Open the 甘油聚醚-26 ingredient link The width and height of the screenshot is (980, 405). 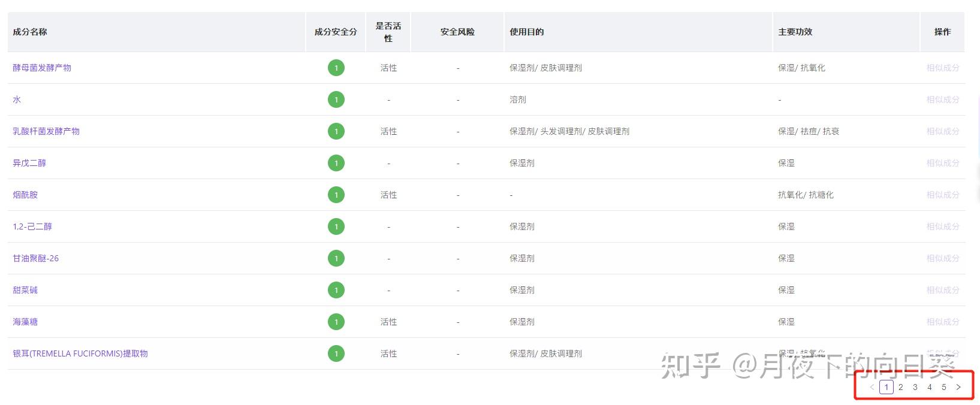pos(36,258)
